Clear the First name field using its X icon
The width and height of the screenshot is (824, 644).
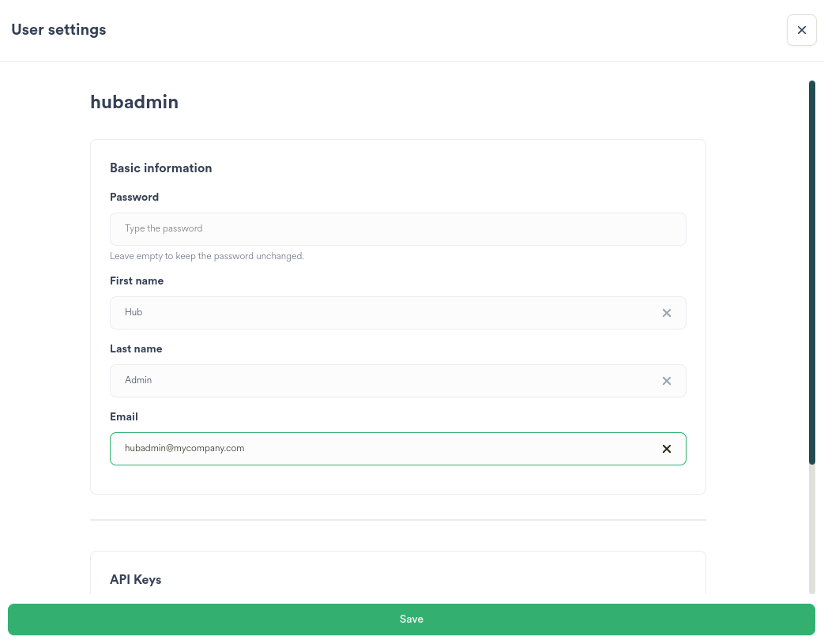click(x=666, y=312)
